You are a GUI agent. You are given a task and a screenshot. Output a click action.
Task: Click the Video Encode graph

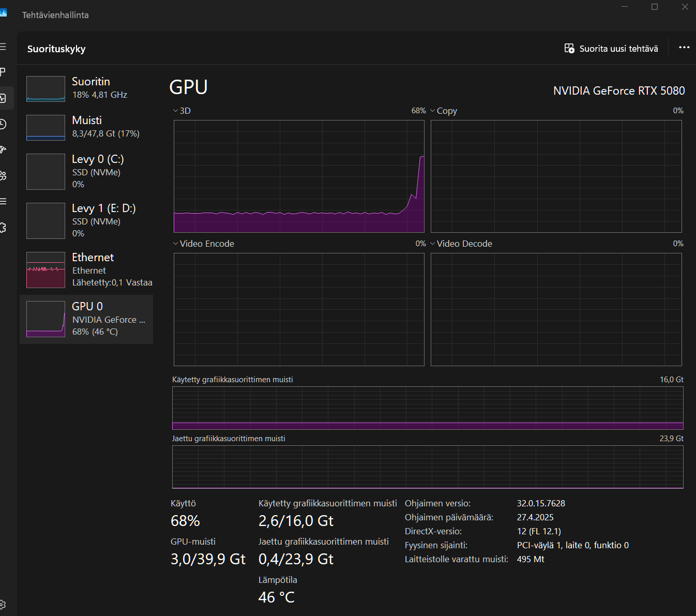coord(299,309)
